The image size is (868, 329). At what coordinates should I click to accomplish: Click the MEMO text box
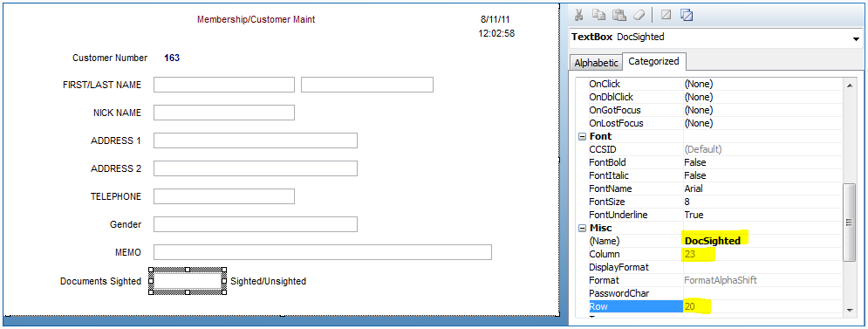[323, 252]
